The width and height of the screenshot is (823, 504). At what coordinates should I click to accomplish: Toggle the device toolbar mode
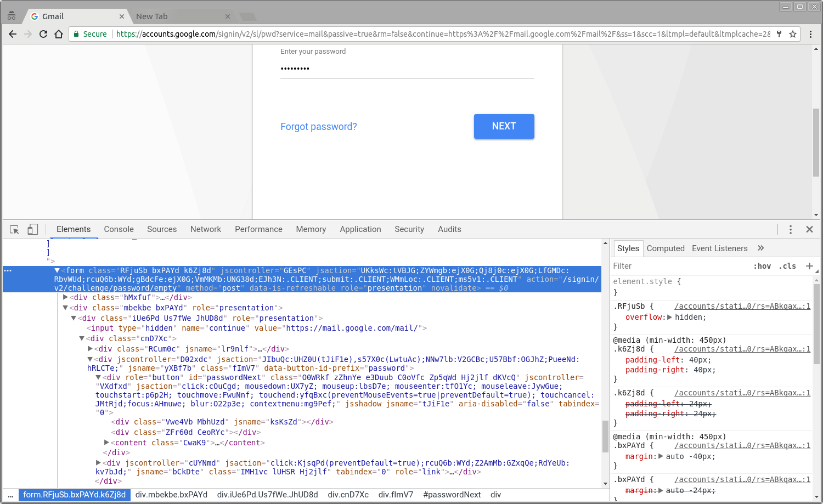[x=32, y=229]
